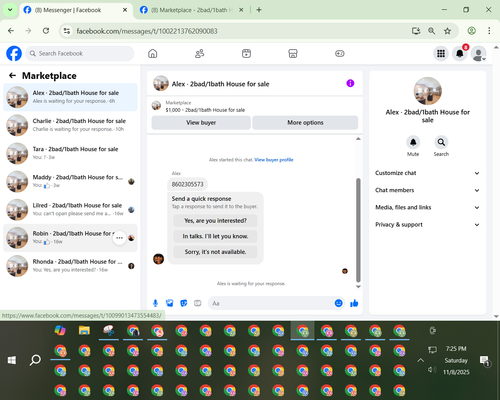Click the back arrow beside Marketplace heading

[12, 76]
